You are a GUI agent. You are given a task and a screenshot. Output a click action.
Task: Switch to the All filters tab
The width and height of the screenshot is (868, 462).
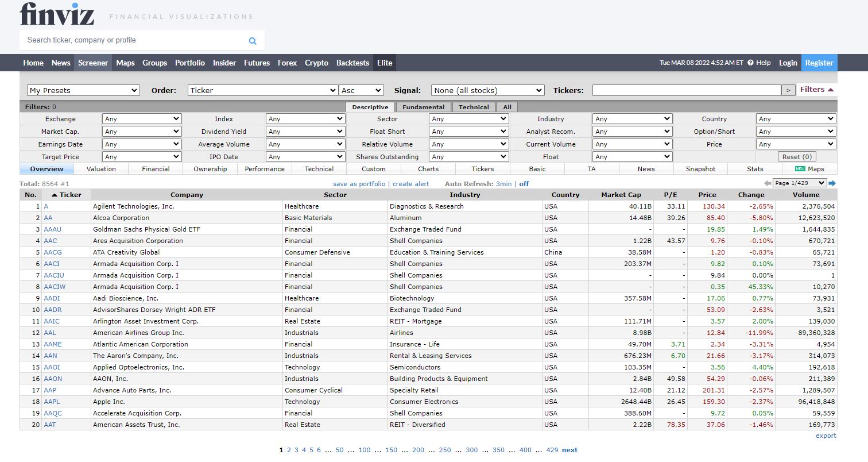[507, 107]
